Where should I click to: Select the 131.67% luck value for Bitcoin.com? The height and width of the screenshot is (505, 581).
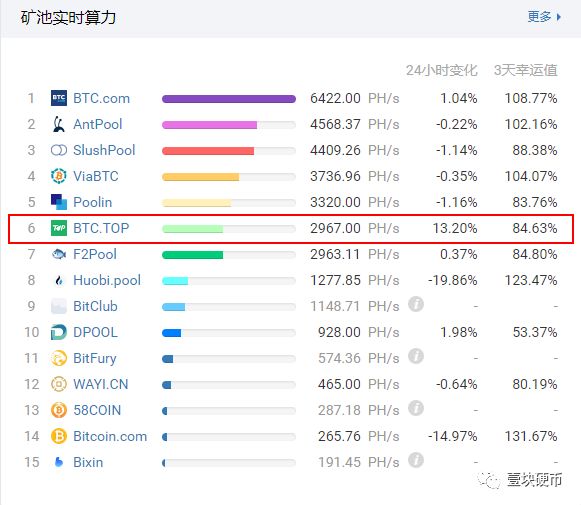[531, 436]
